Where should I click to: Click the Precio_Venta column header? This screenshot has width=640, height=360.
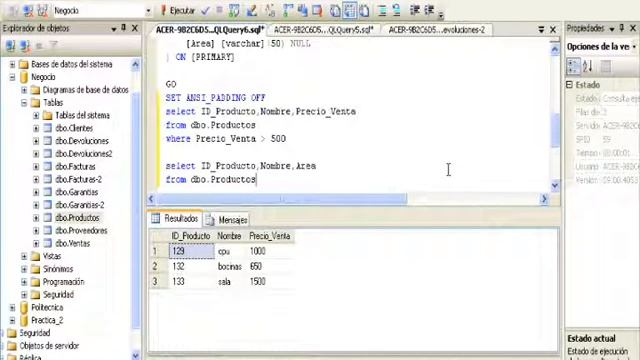[x=270, y=236]
